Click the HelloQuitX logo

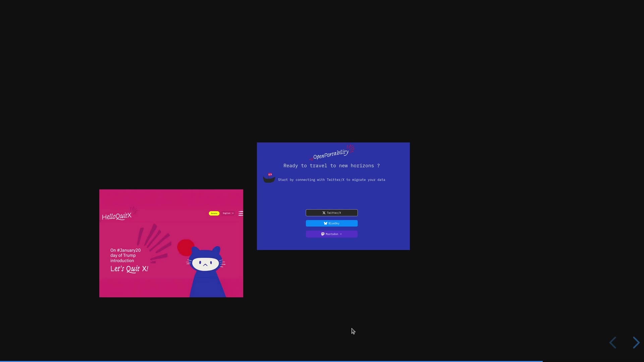[x=119, y=214]
